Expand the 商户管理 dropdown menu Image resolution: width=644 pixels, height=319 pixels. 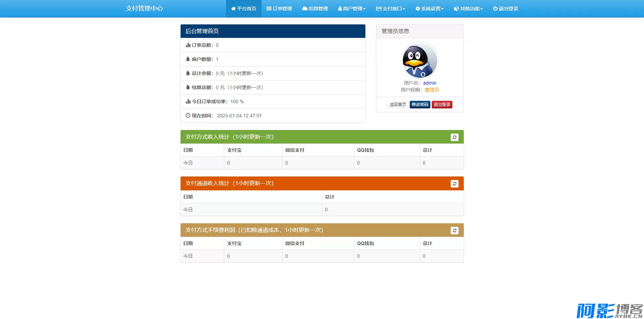click(352, 9)
